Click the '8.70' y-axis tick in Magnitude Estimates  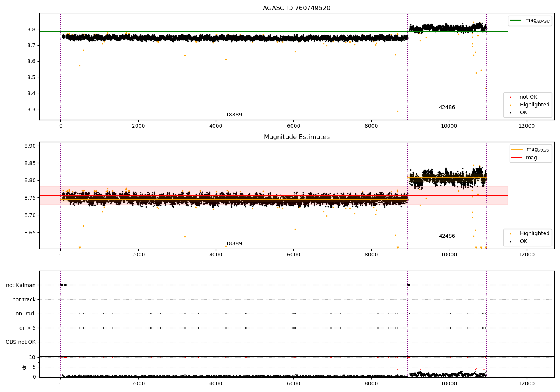click(x=30, y=215)
